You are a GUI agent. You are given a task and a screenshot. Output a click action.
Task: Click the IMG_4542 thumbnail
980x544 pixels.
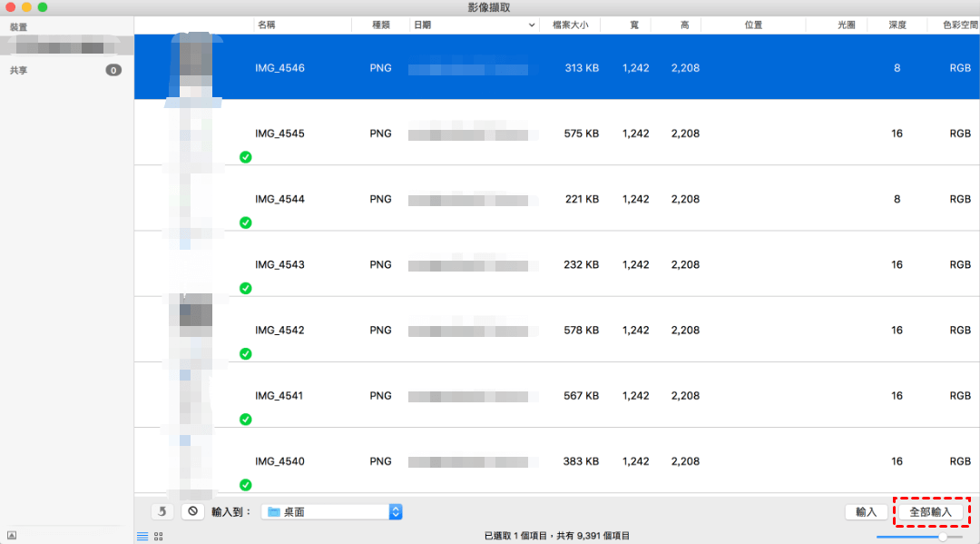pyautogui.click(x=196, y=329)
